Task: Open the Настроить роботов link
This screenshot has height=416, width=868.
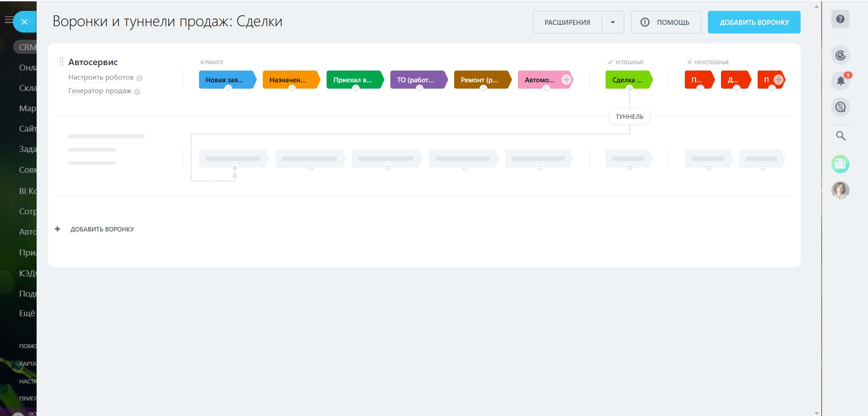Action: (x=101, y=77)
